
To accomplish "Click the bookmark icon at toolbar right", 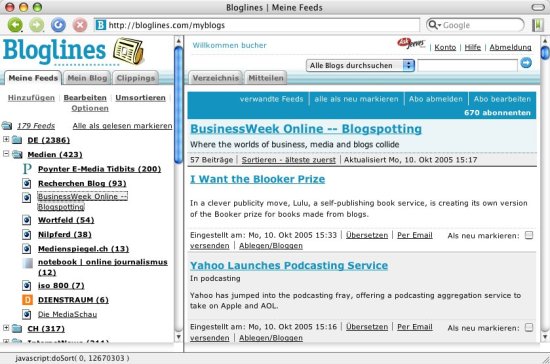I will point(537,25).
